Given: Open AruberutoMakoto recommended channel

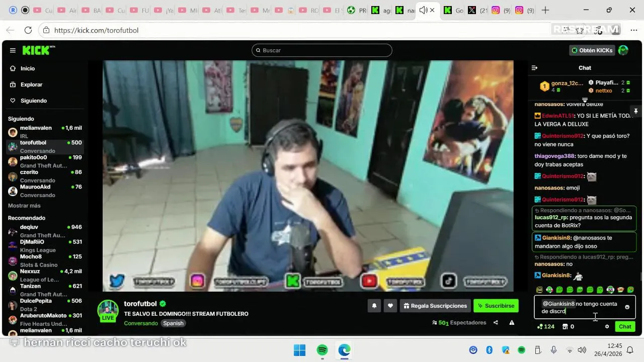Looking at the screenshot, I should 45,319.
